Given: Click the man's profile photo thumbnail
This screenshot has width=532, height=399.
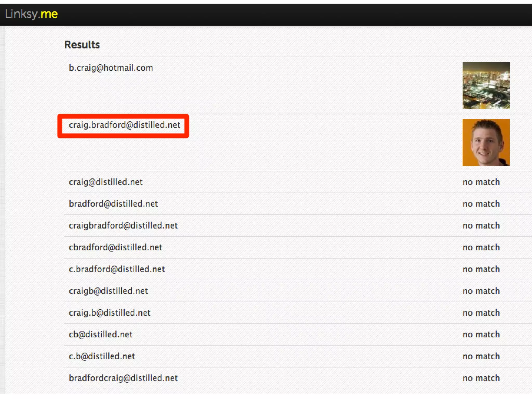Looking at the screenshot, I should [x=486, y=142].
